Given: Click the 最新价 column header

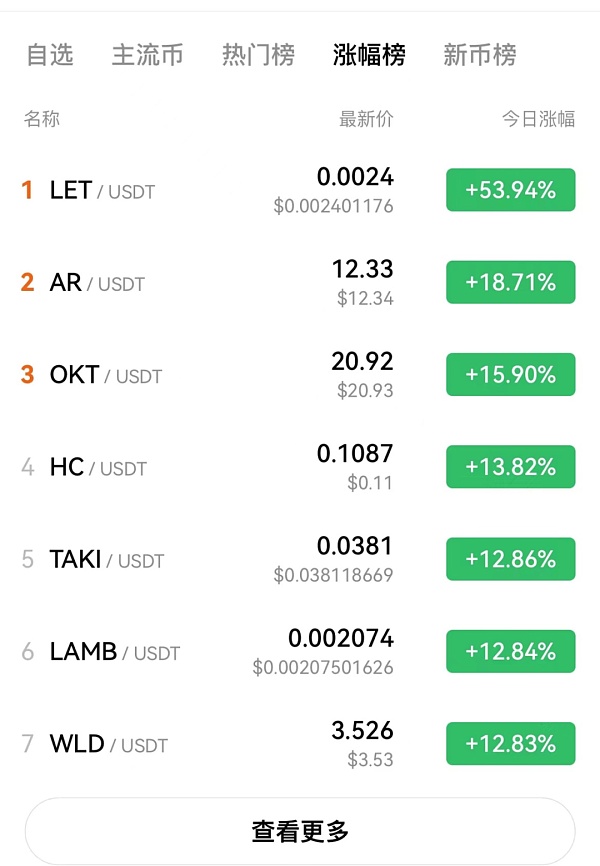Looking at the screenshot, I should (x=366, y=120).
